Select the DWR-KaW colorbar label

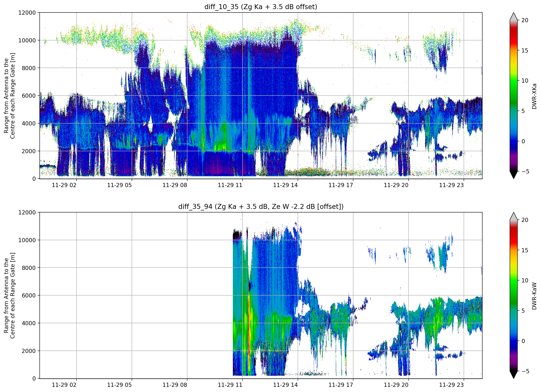pyautogui.click(x=534, y=296)
